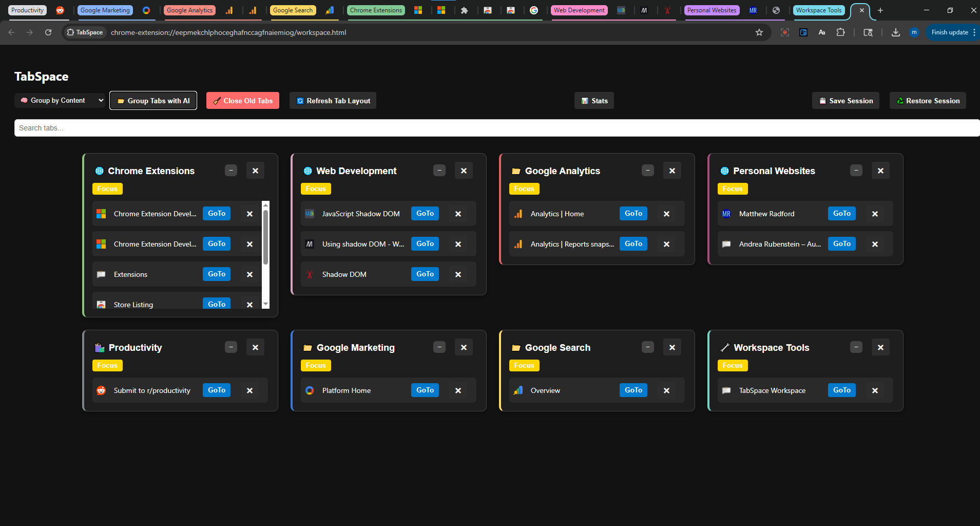The width and height of the screenshot is (980, 526).
Task: Close the Personal Websites group
Action: point(880,171)
